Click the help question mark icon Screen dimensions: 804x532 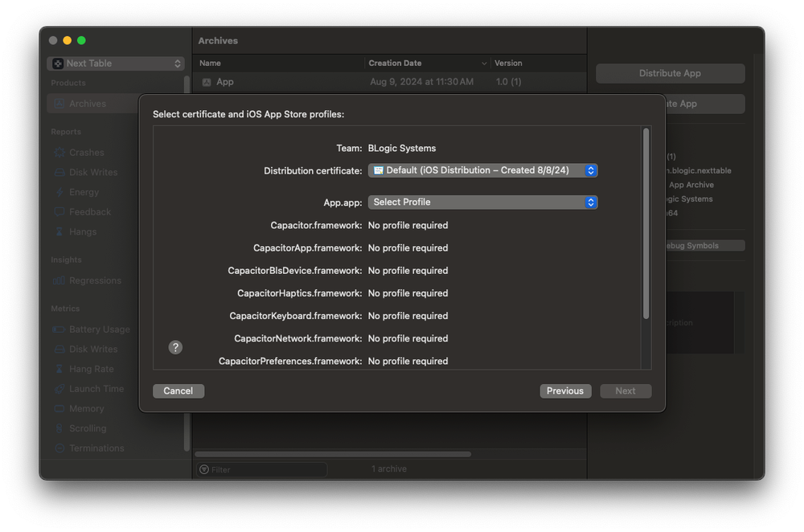click(x=175, y=347)
